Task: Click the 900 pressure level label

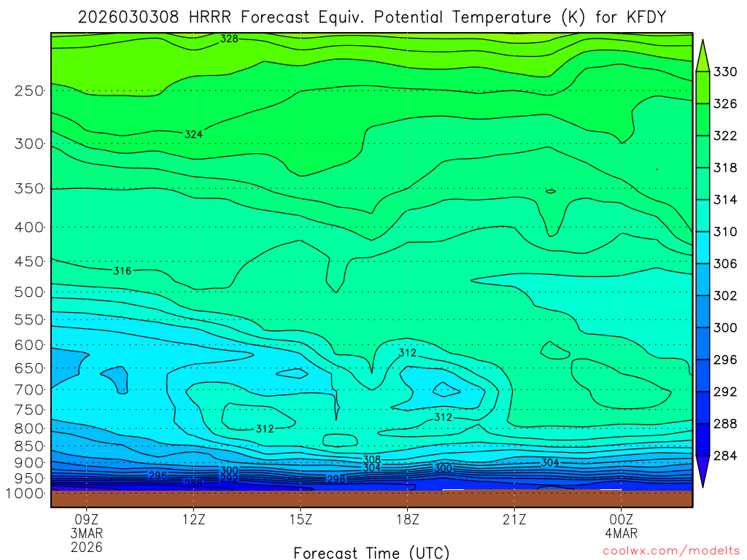Action: (29, 462)
